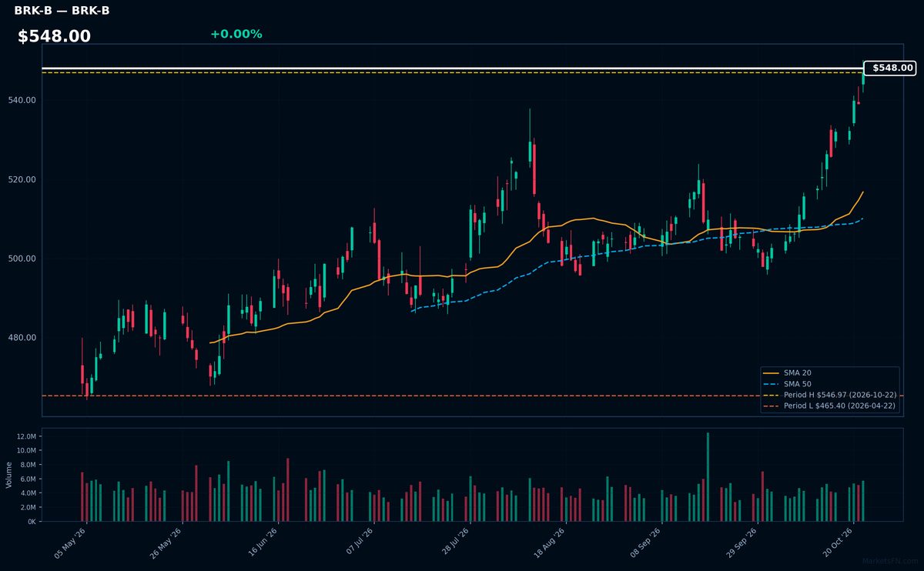
Task: Click the +0.00% change value
Action: tap(236, 34)
